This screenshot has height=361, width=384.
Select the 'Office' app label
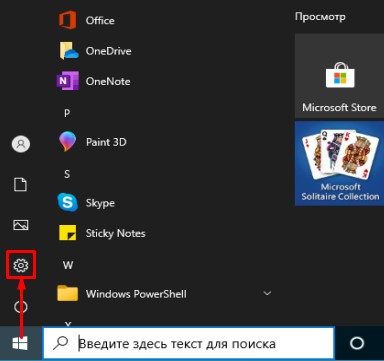[x=100, y=20]
